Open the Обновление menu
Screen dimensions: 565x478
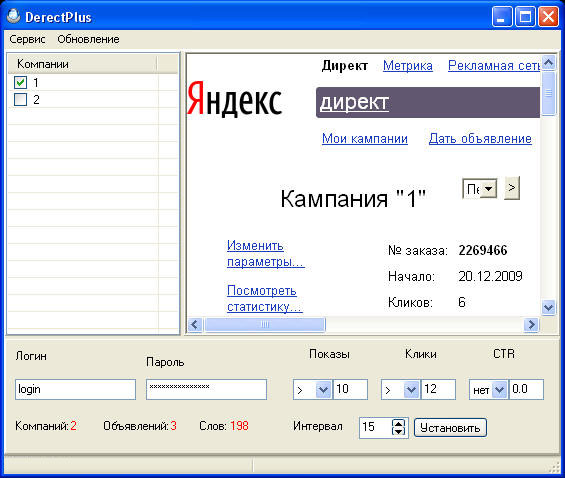(88, 39)
